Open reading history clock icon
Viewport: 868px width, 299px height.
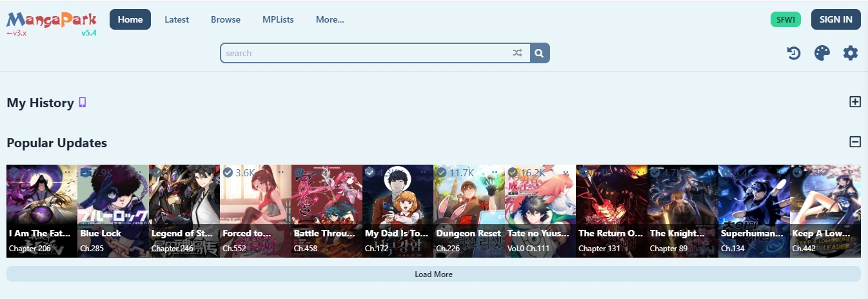click(794, 54)
